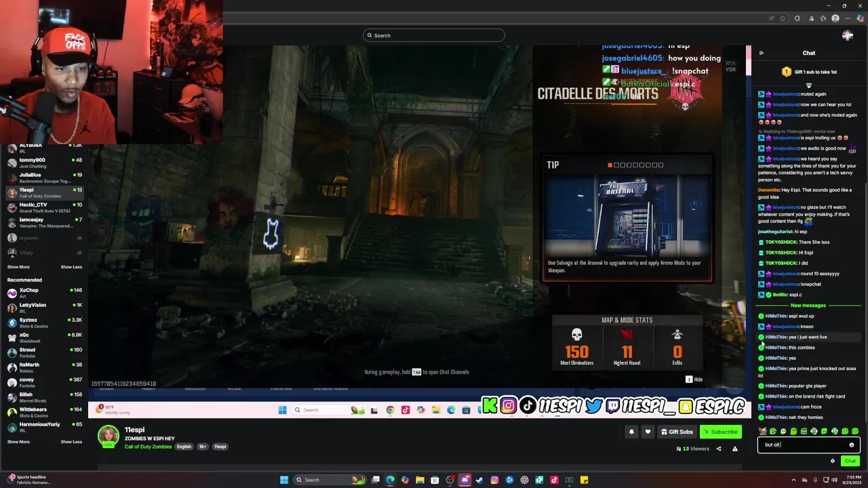The height and width of the screenshot is (488, 868).
Task: Share the stream via share icon
Action: coord(719,449)
